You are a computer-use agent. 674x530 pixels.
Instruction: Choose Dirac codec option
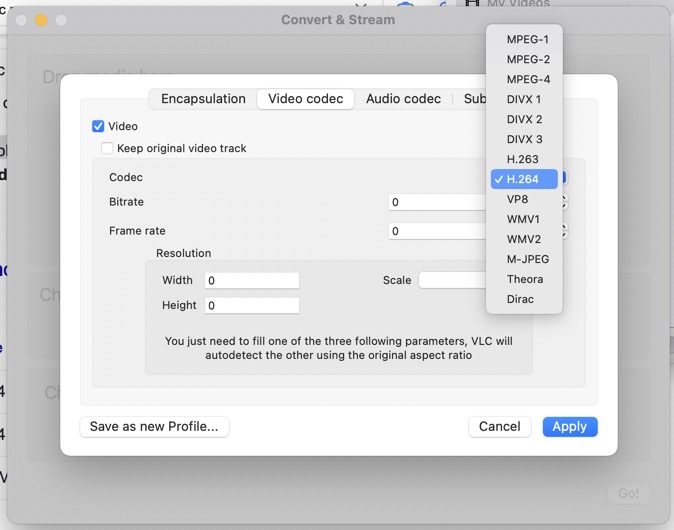[x=520, y=299]
